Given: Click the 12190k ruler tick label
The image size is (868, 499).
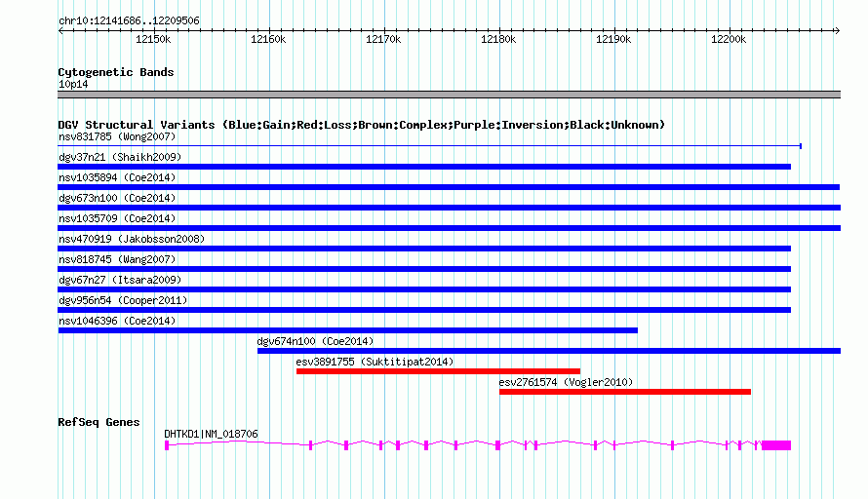Looking at the screenshot, I should click(613, 39).
